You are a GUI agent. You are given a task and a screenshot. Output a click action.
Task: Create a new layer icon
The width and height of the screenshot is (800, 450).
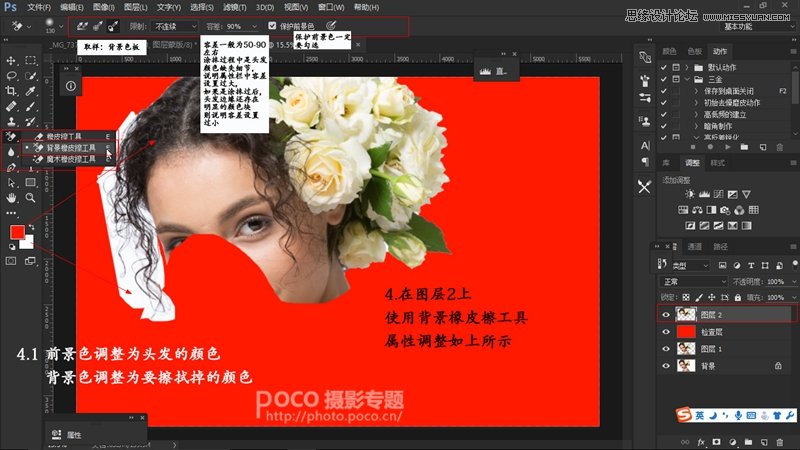coord(764,442)
